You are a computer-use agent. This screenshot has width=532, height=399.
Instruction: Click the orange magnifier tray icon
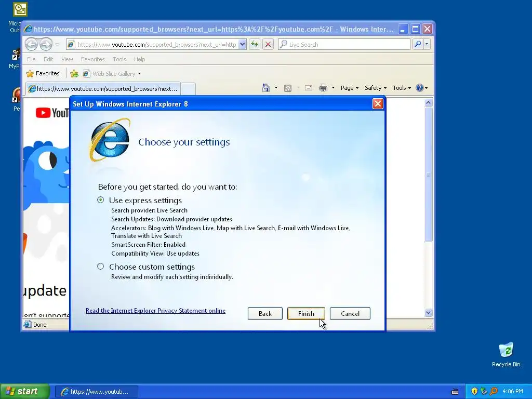pyautogui.click(x=494, y=392)
